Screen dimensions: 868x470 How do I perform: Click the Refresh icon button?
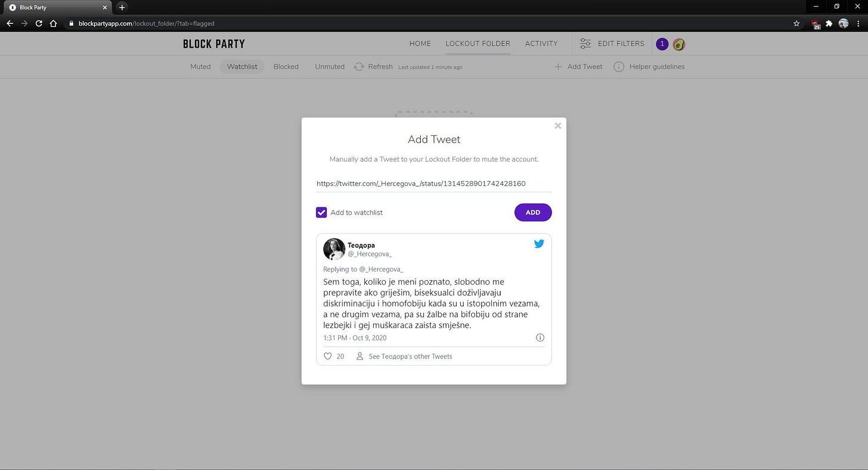pyautogui.click(x=359, y=67)
